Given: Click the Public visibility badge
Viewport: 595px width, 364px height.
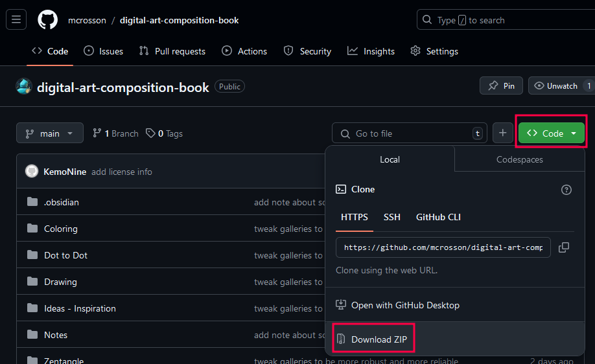Looking at the screenshot, I should pos(229,86).
